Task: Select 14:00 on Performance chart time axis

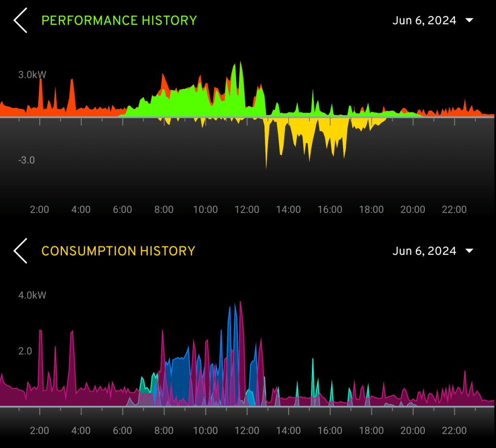Action: (288, 210)
